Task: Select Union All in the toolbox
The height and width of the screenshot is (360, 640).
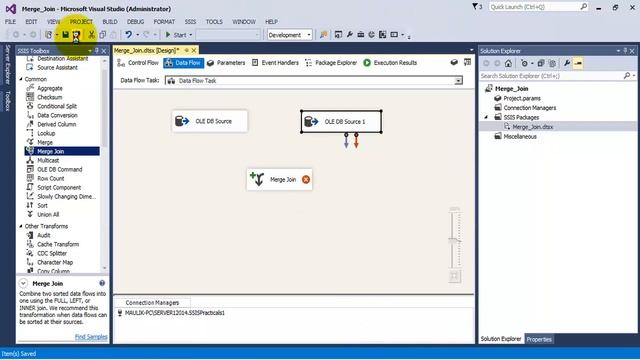Action: point(48,215)
